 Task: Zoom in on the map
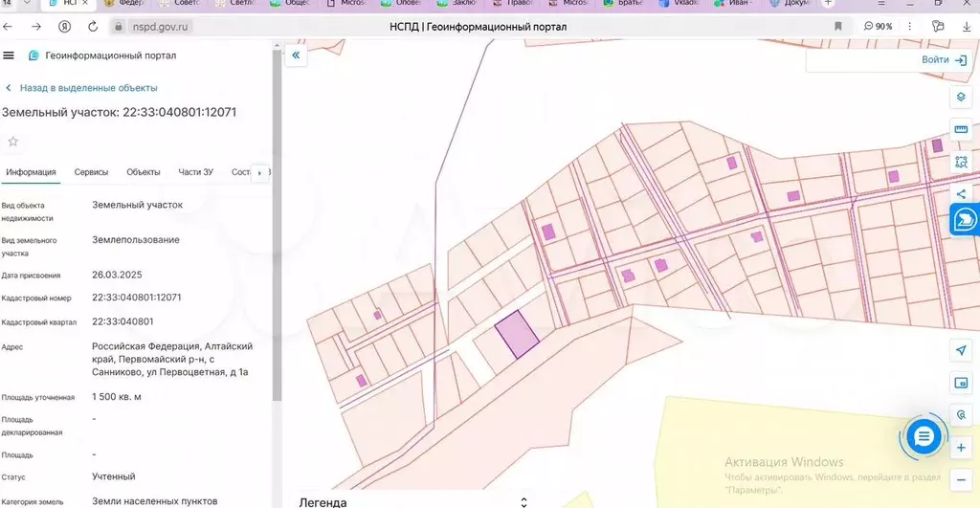961,448
